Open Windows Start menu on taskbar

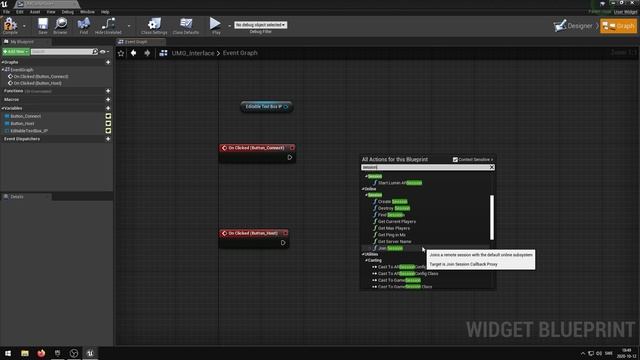coord(8,353)
